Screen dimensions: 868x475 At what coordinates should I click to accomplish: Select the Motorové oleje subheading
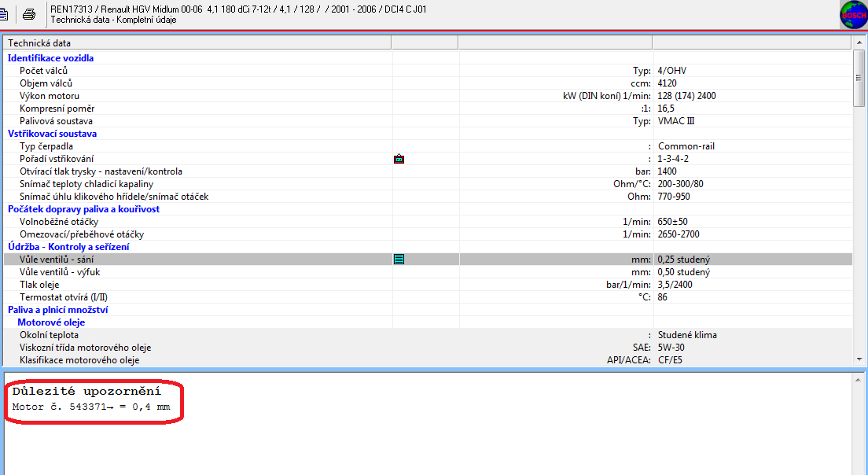coord(51,322)
